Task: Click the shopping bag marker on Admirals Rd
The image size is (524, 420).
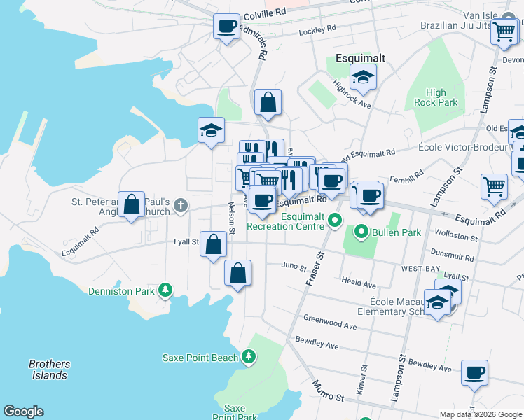Action: coord(268,104)
